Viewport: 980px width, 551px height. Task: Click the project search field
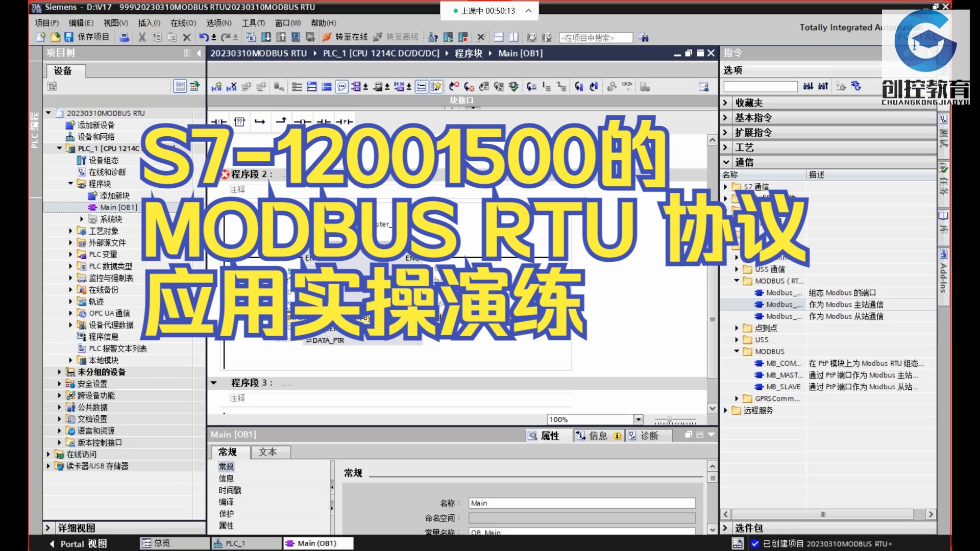click(x=596, y=38)
